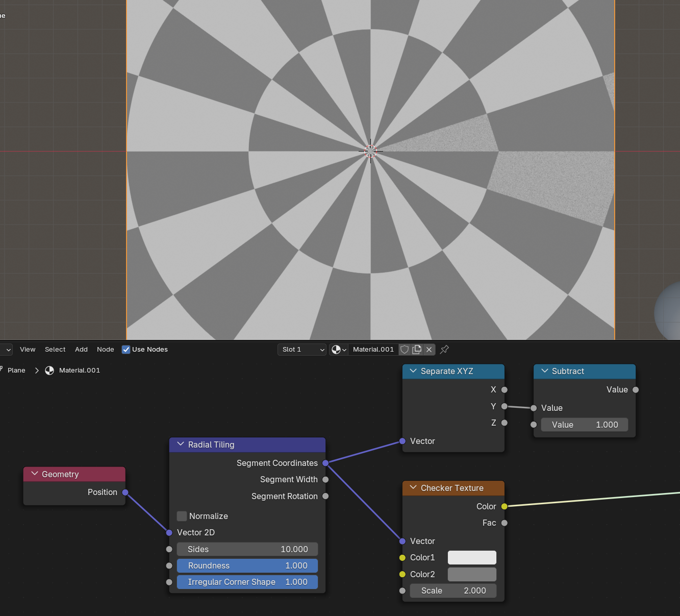Browse materials with the material sphere icon
This screenshot has height=616, width=680.
coord(339,350)
